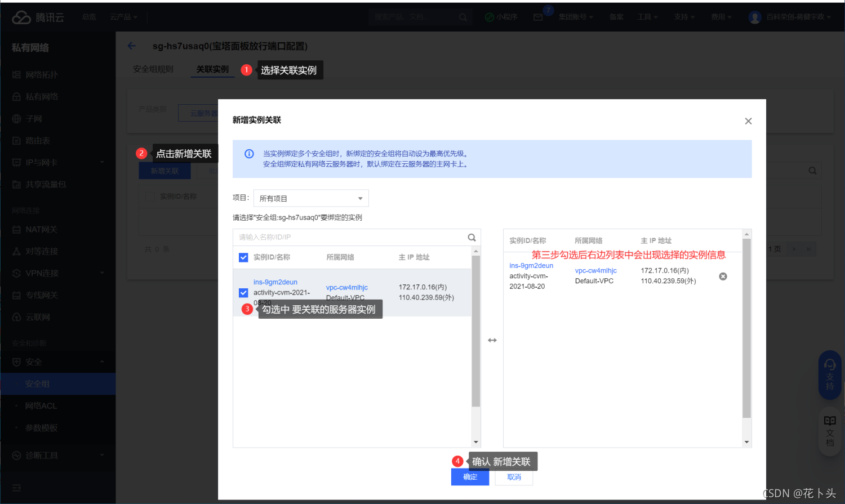Open 备案 in the top navigation

(616, 17)
